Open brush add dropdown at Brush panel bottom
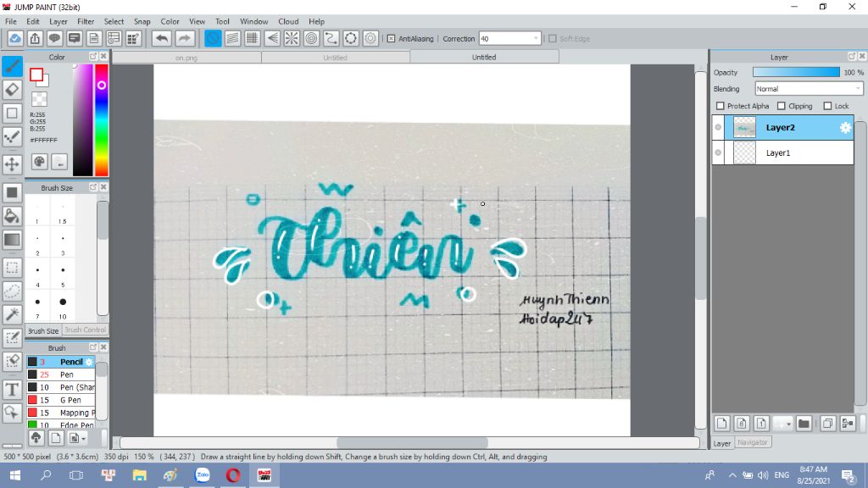 [x=84, y=439]
